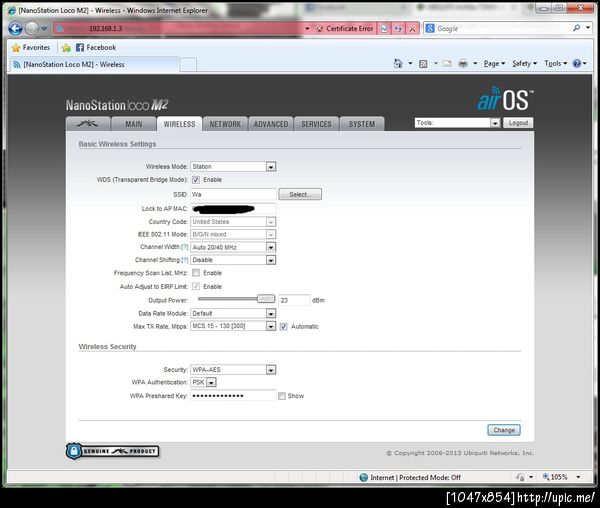Click the Channel Shifting help [?] link

[184, 260]
